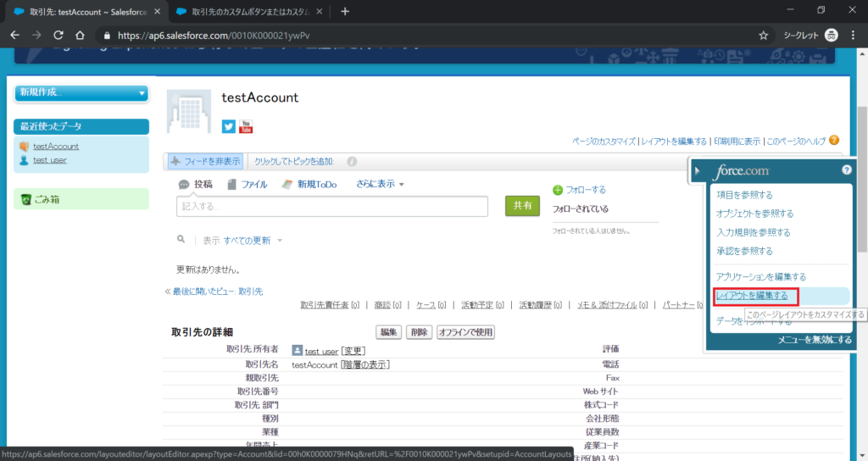Viewport: 868px width, 461px height.
Task: Bookmark page with the star icon
Action: 763,36
